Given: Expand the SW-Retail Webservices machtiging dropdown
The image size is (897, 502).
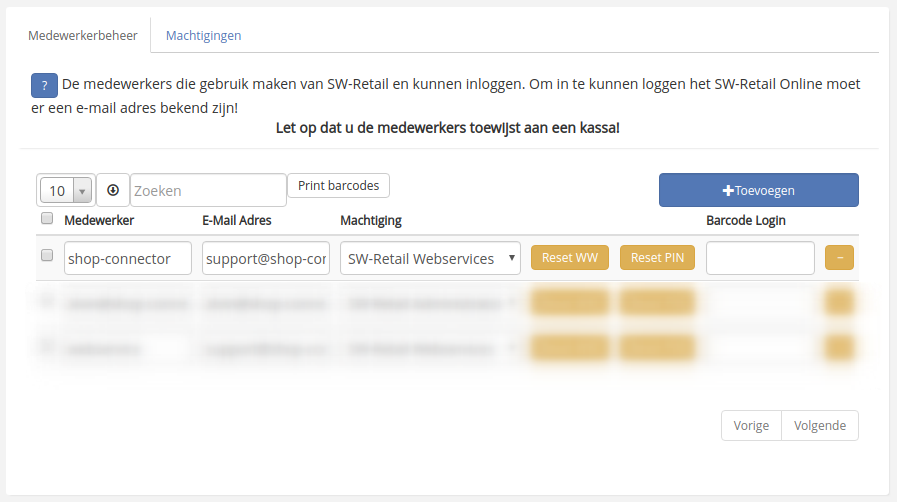Looking at the screenshot, I should click(430, 258).
